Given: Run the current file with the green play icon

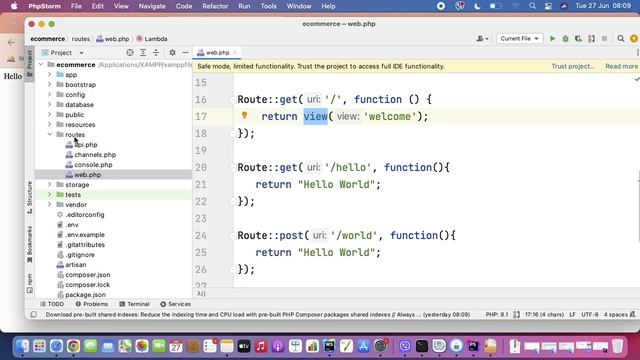Looking at the screenshot, I should (x=552, y=39).
